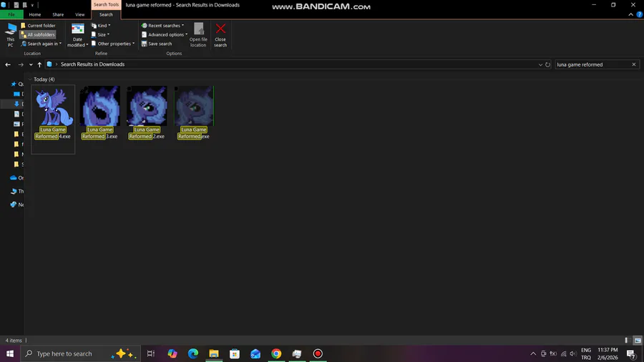
Task: Click the red Close search button
Action: 220,35
